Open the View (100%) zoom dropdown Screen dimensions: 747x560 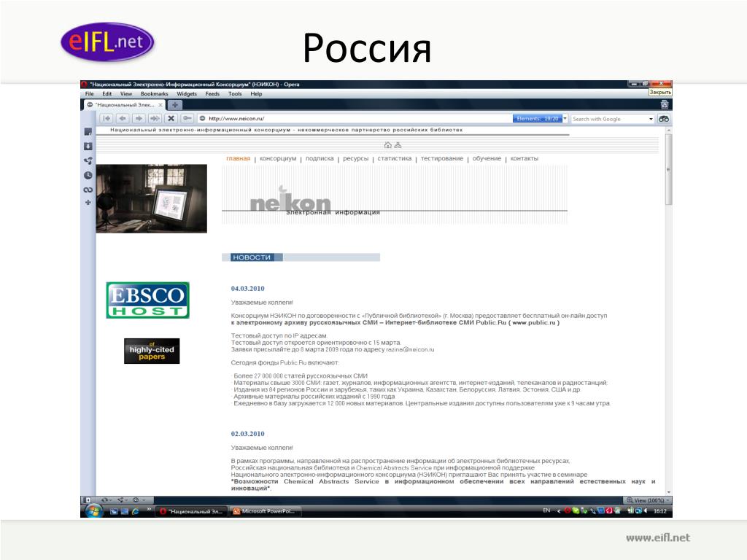point(648,500)
